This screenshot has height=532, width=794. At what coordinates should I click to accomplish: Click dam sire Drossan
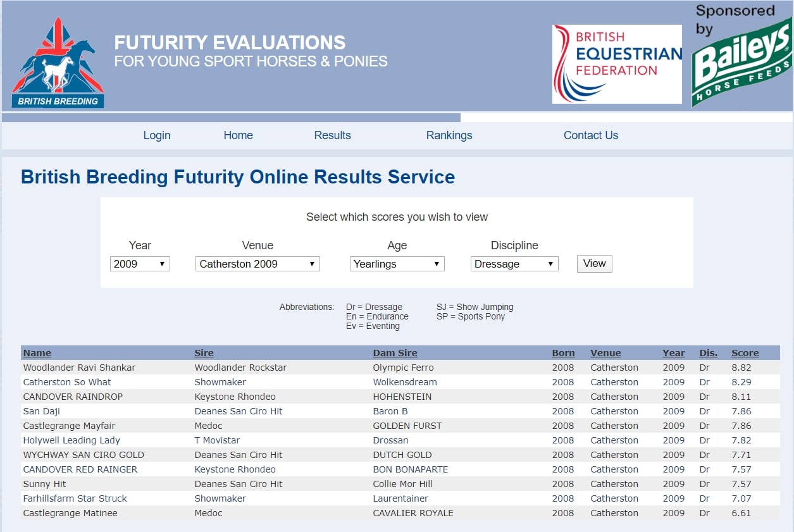pos(390,440)
